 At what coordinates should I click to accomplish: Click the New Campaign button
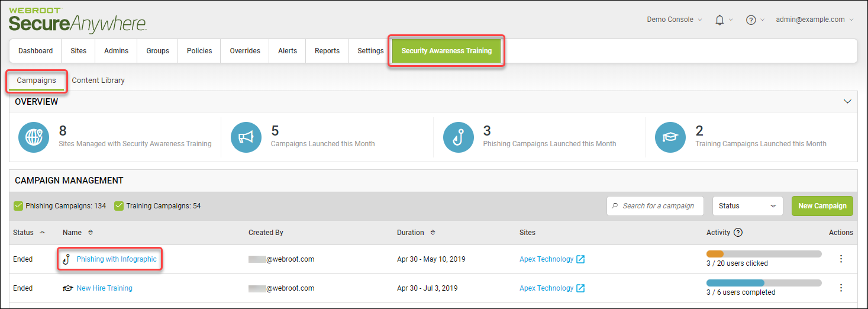coord(822,206)
